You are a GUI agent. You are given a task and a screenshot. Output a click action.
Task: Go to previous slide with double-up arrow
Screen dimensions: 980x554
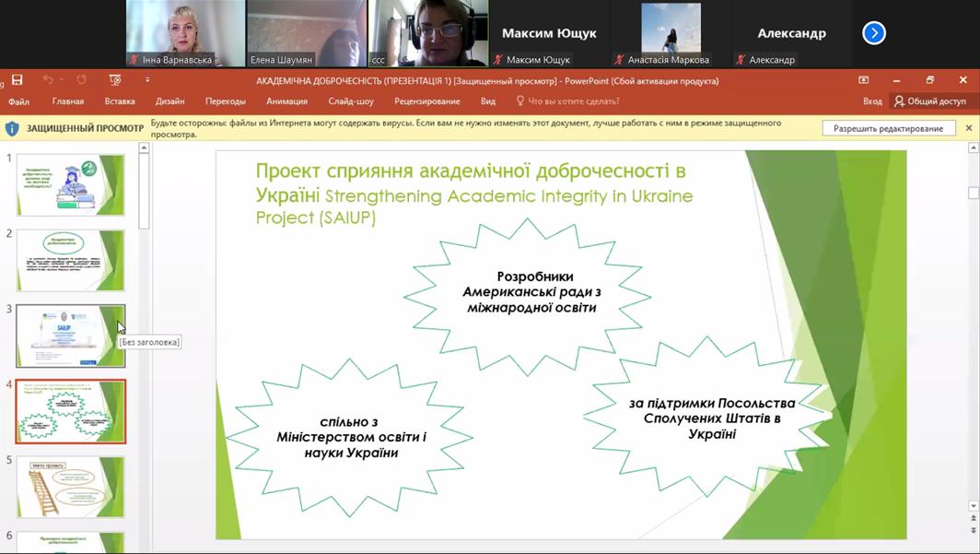(974, 519)
